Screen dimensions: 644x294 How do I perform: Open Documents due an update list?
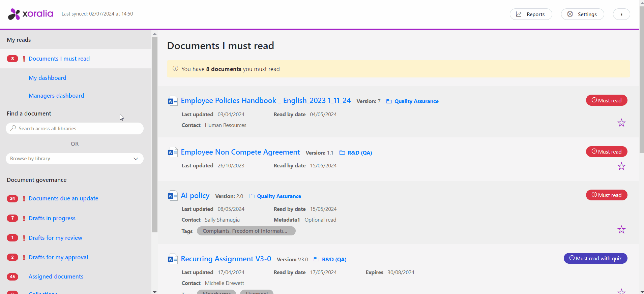[63, 198]
